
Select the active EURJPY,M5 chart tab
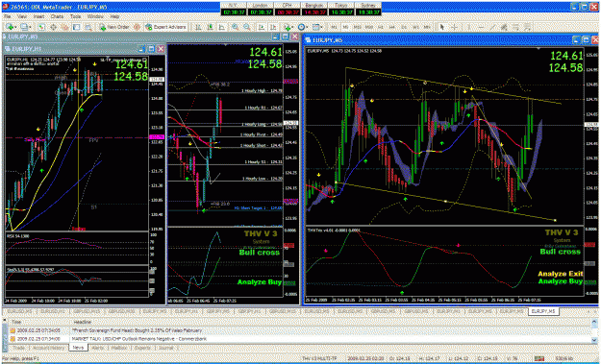pos(542,311)
